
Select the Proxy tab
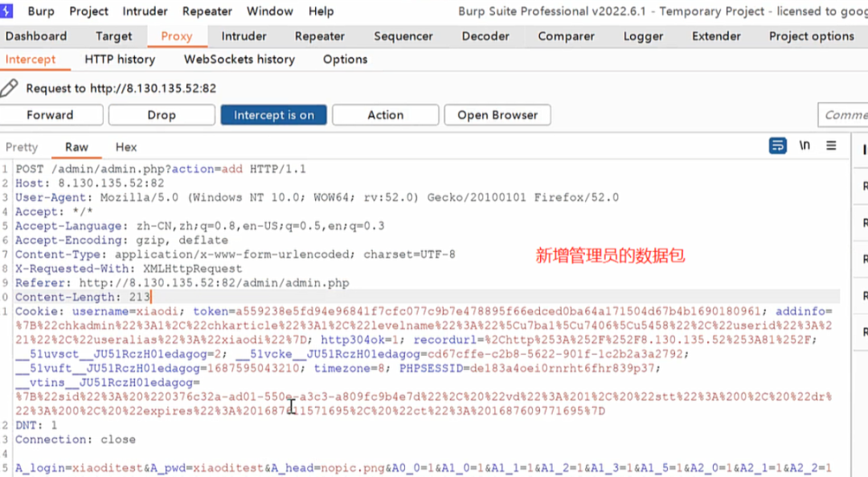177,36
